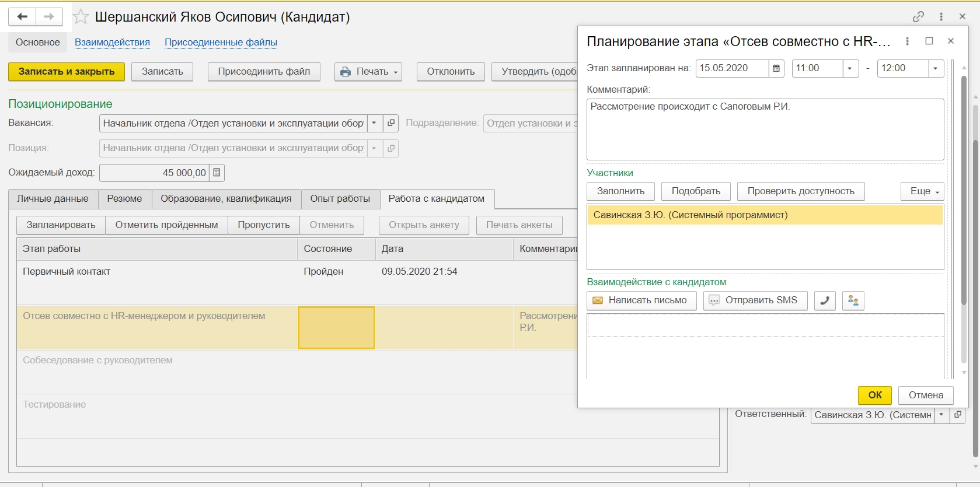Screen dimensions: 980x487
Task: Open the Еще dropdown menu
Action: (x=922, y=191)
